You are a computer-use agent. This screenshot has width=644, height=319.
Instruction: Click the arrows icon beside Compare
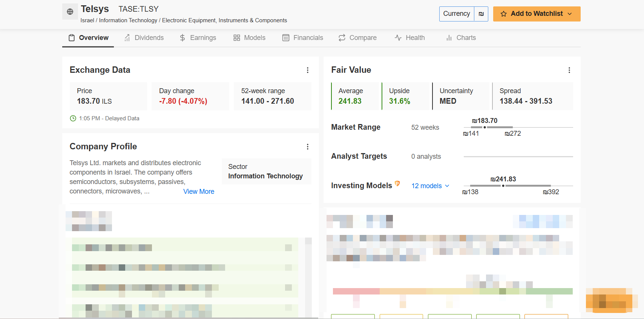click(342, 38)
